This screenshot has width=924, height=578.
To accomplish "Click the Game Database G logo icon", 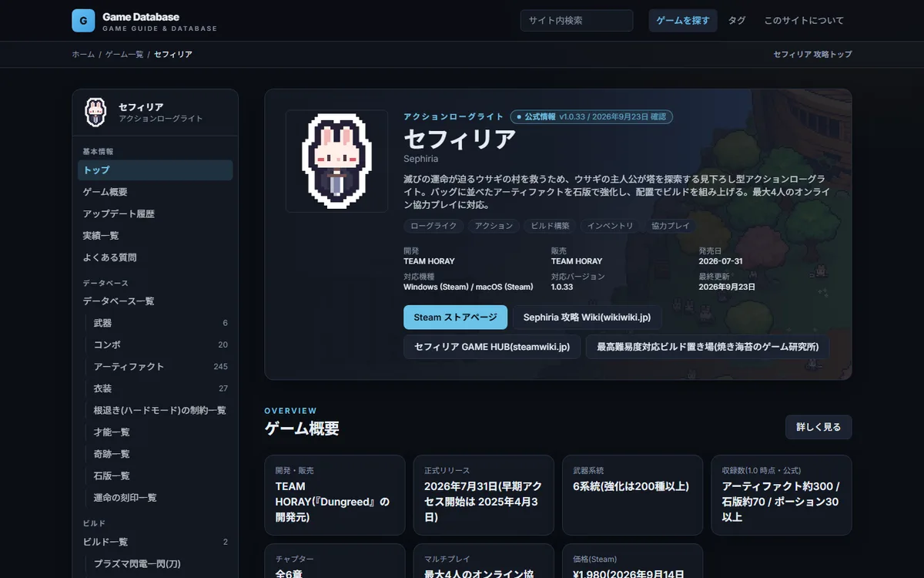I will click(x=83, y=21).
